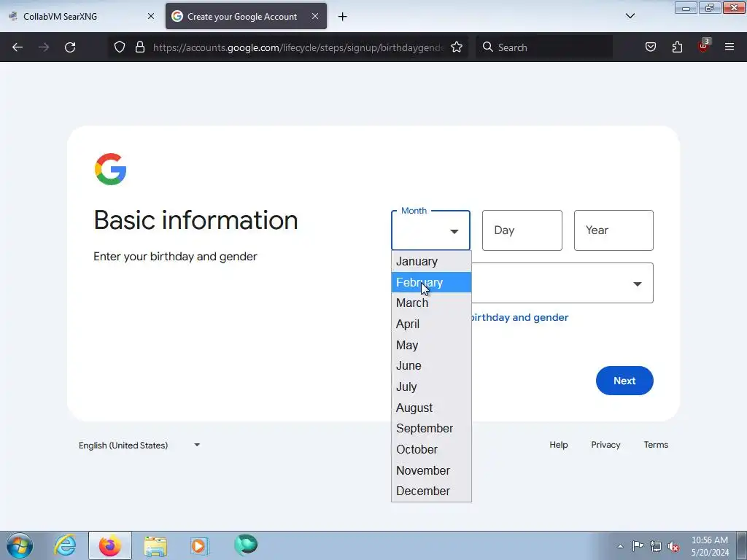Open the Terms link
The height and width of the screenshot is (560, 747).
tap(656, 445)
